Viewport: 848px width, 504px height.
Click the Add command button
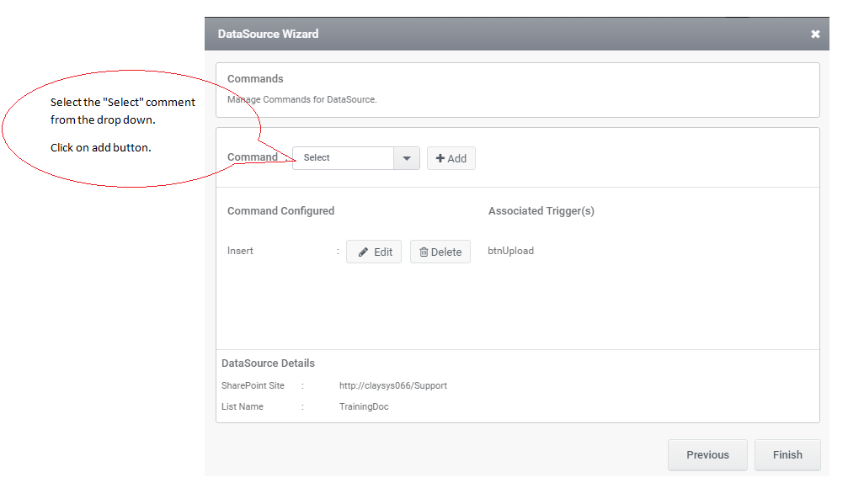pyautogui.click(x=451, y=158)
